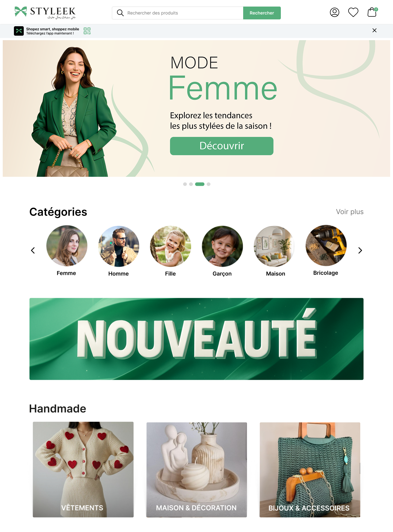Click the Styleek bow logo

pyautogui.click(x=21, y=11)
